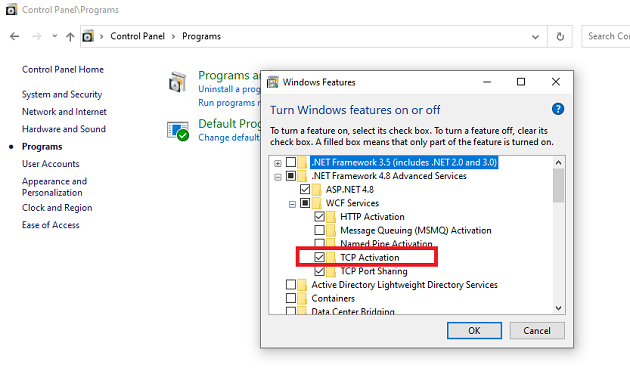Close the Windows Features dialog
Viewport: 630px width, 371px height.
[x=556, y=82]
